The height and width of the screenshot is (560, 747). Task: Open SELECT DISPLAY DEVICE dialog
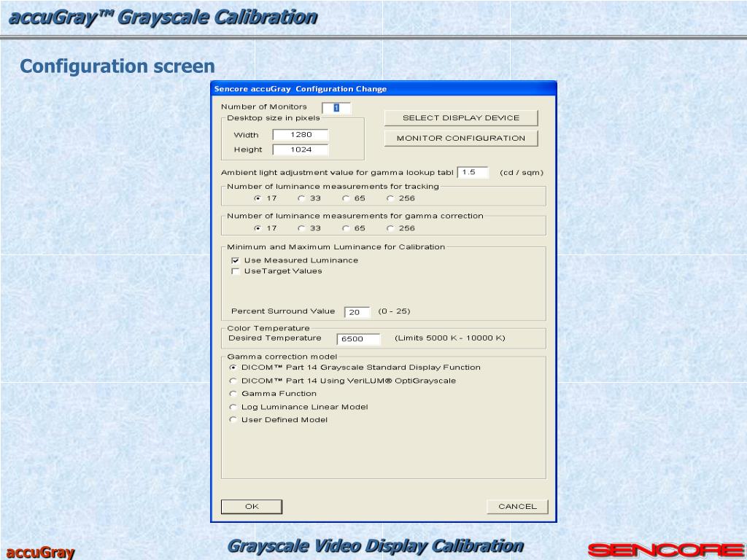coord(461,117)
